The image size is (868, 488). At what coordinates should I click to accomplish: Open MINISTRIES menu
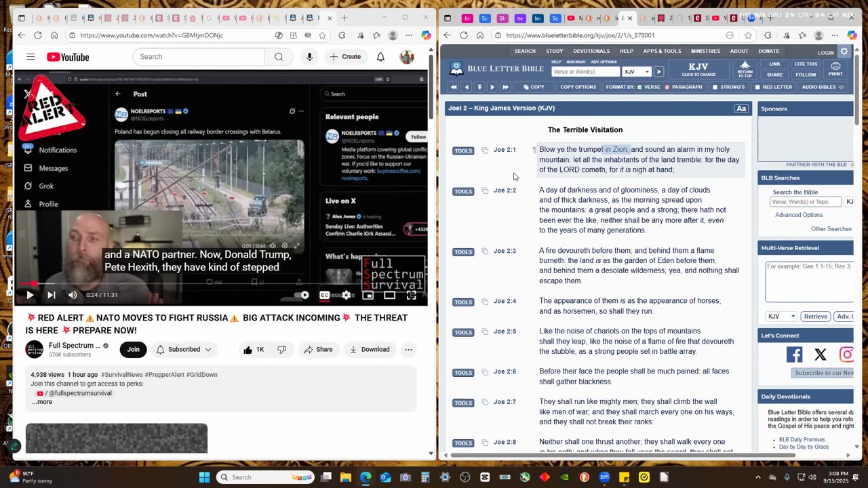coord(705,51)
